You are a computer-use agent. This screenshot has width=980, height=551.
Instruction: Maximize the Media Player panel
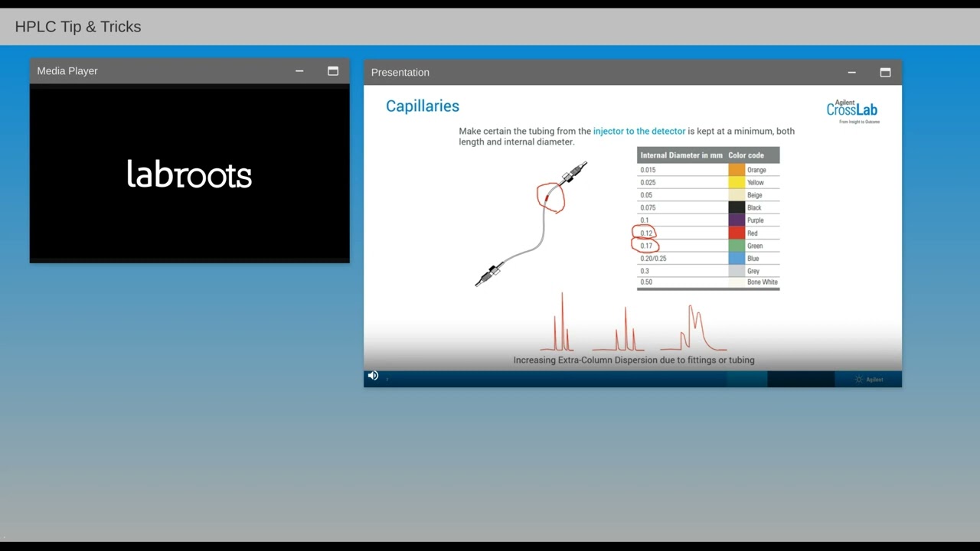[x=333, y=71]
